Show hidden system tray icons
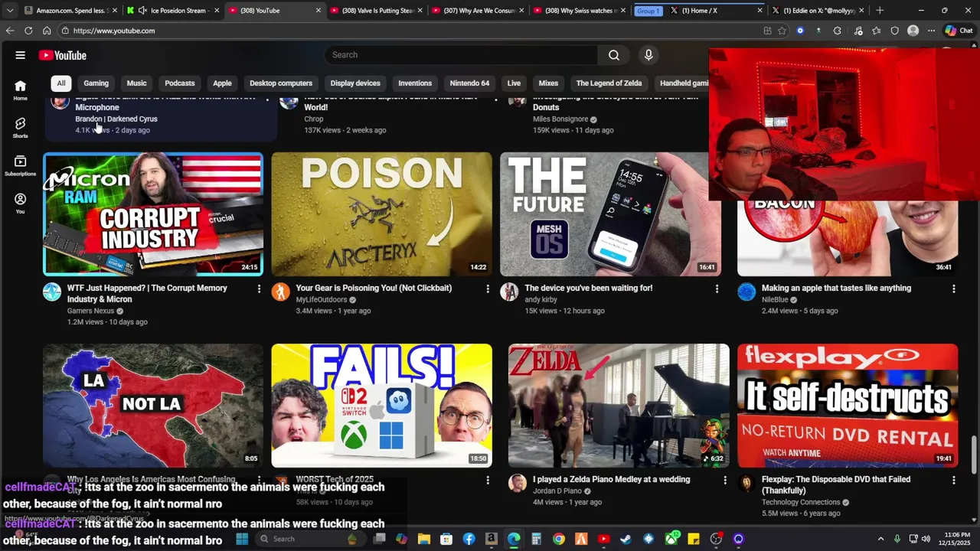Viewport: 980px width, 551px height. 880,539
